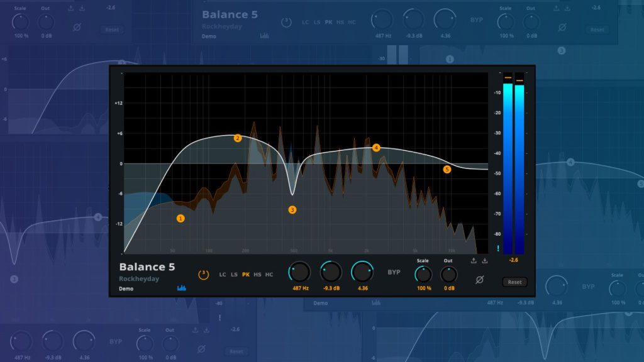The width and height of the screenshot is (644, 362).
Task: Click the -9.3 dB gain knob in main plugin
Action: pos(331,271)
